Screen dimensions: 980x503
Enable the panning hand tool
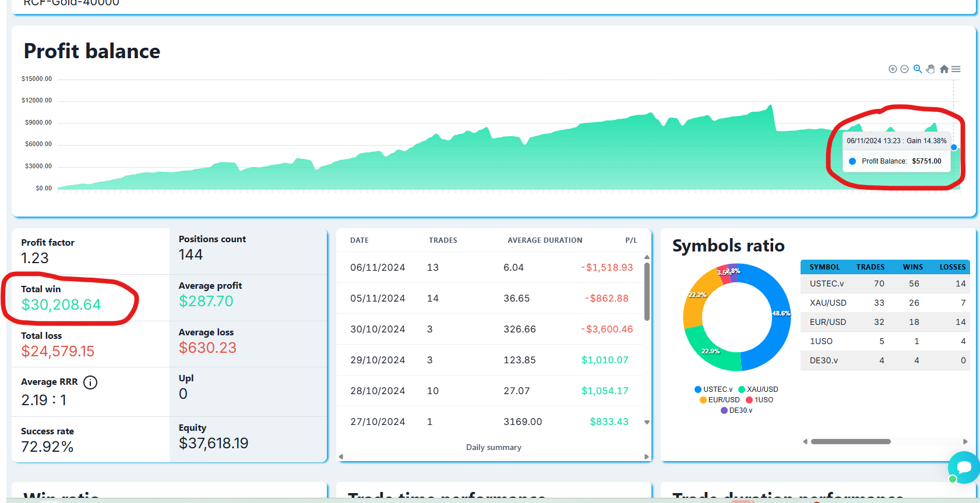click(x=930, y=69)
